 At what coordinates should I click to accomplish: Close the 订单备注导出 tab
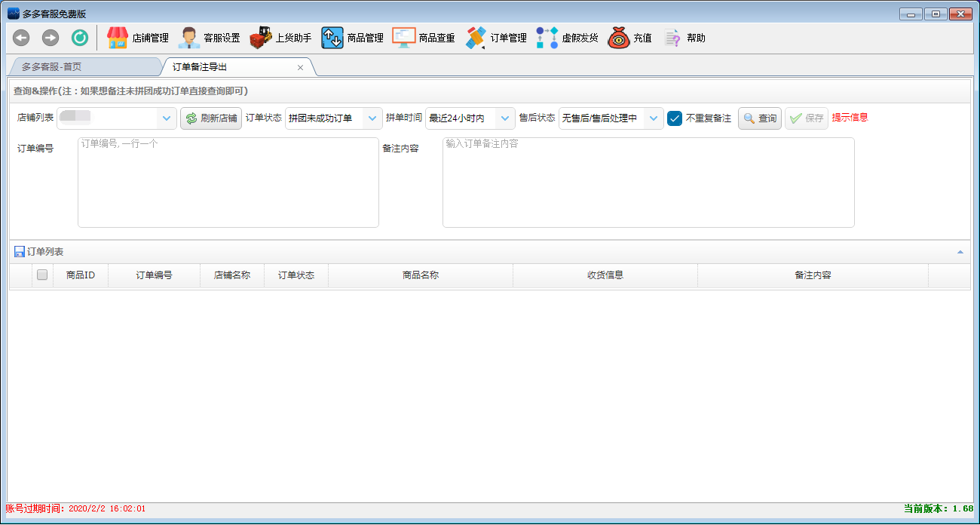(x=300, y=68)
